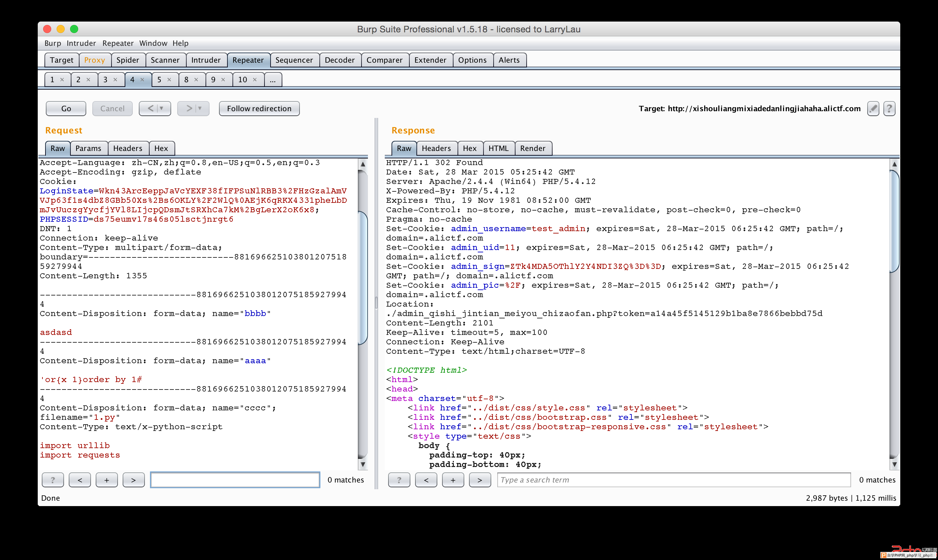
Task: Show response Headers view
Action: click(437, 148)
